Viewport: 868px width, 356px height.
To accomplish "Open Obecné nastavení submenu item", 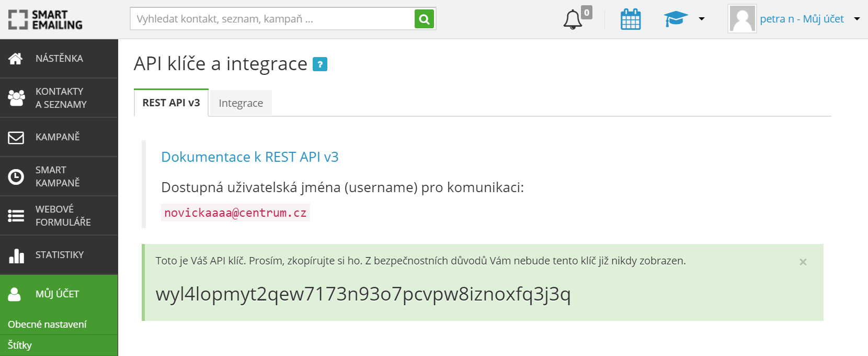I will click(x=47, y=325).
